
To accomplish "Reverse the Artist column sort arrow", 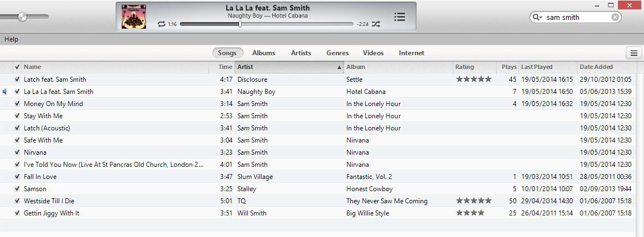I will (x=339, y=67).
